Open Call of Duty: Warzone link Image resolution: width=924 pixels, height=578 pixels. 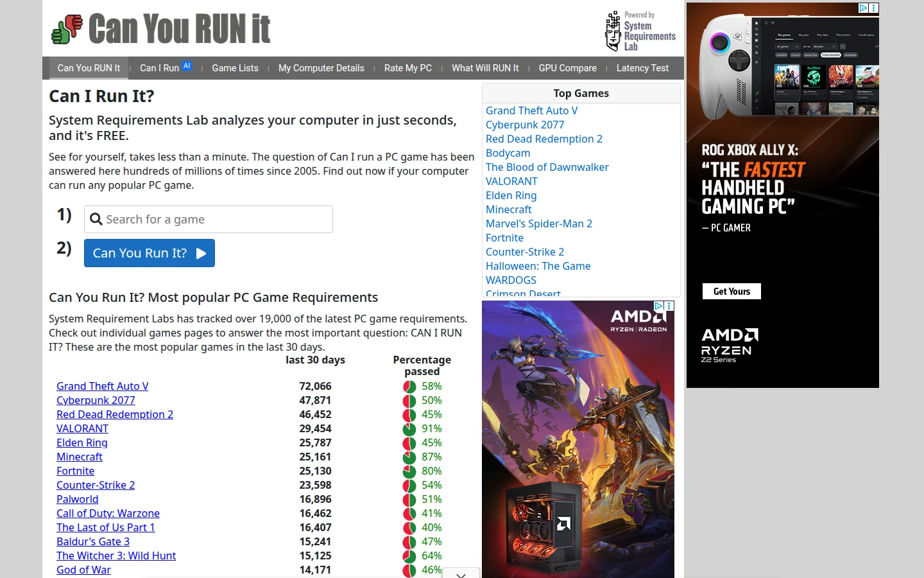(x=108, y=513)
